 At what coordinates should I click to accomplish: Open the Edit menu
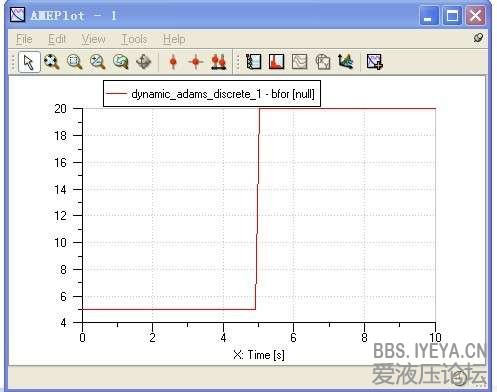click(x=57, y=39)
